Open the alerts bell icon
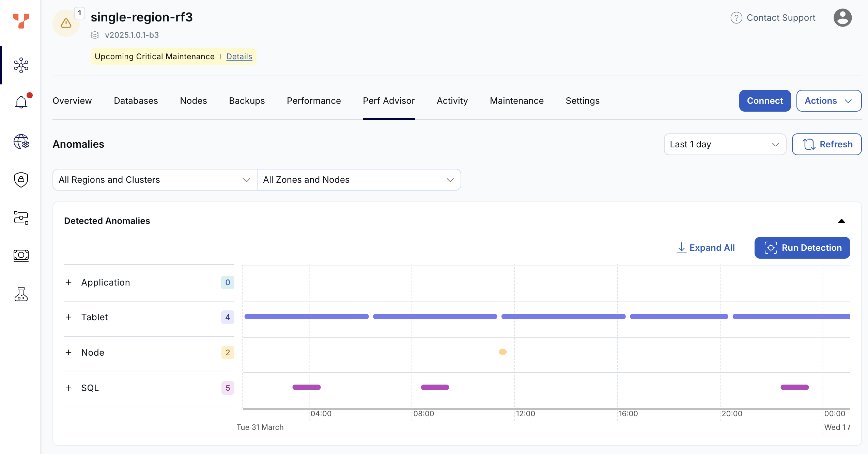The height and width of the screenshot is (454, 868). pos(21,102)
